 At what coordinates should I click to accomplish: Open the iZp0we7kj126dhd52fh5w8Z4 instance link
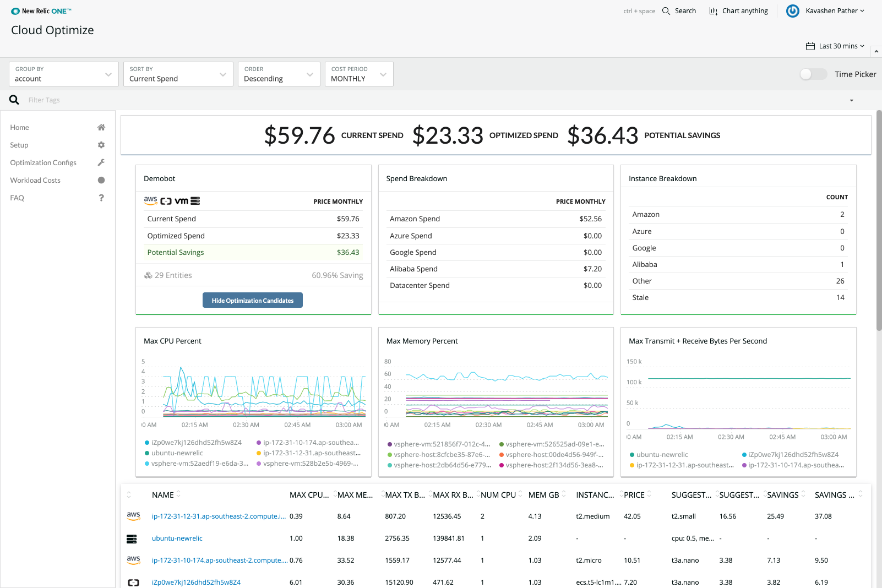point(196,582)
